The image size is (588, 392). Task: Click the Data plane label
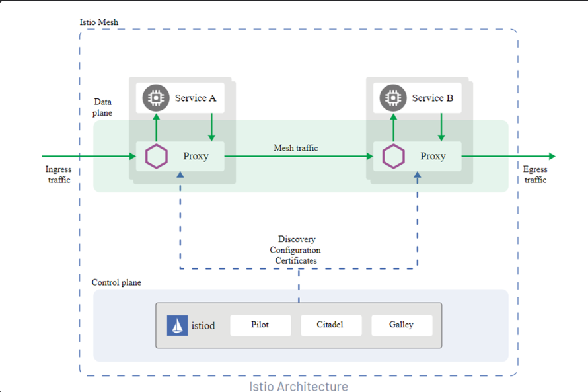(102, 107)
